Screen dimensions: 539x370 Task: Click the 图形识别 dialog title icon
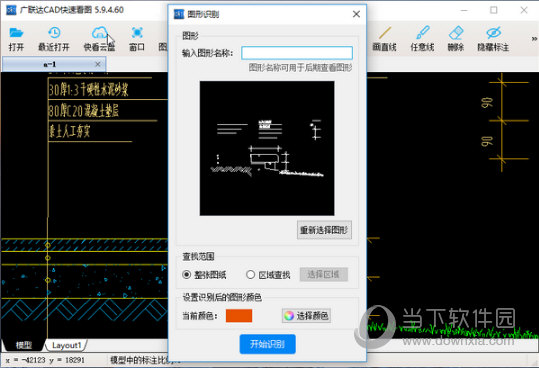tap(179, 14)
